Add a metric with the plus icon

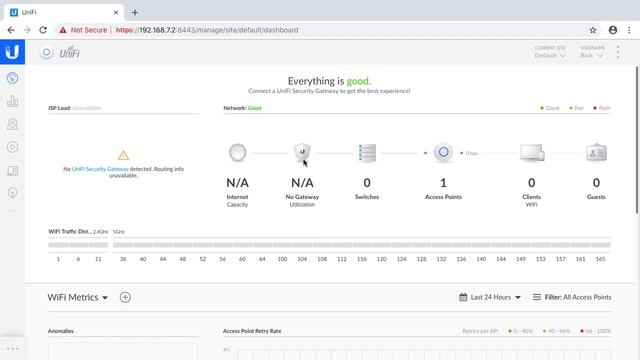[125, 297]
